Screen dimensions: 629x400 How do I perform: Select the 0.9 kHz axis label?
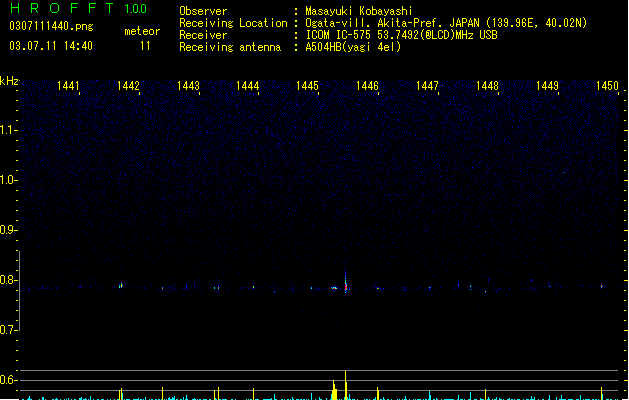(x=8, y=230)
